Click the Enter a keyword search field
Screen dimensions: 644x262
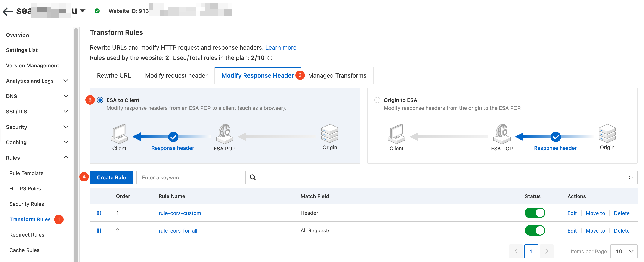tap(191, 177)
